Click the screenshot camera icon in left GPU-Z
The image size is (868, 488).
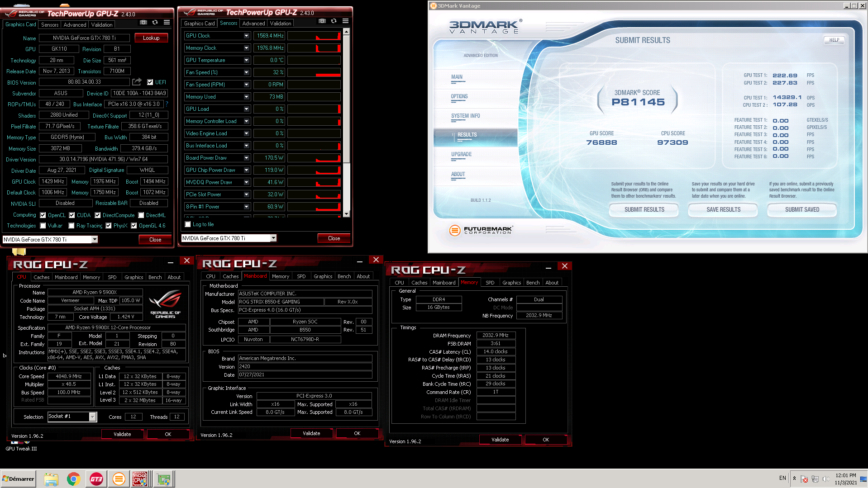tap(143, 22)
